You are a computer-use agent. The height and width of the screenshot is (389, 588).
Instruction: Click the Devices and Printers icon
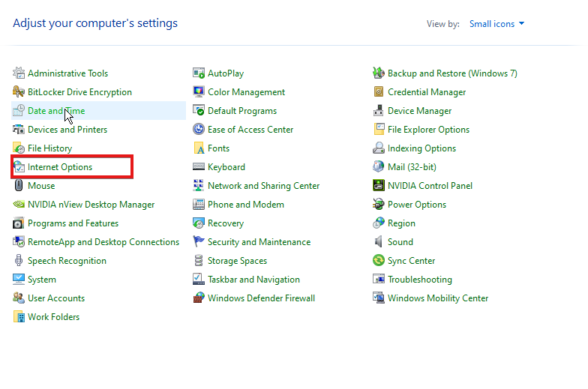(x=18, y=129)
